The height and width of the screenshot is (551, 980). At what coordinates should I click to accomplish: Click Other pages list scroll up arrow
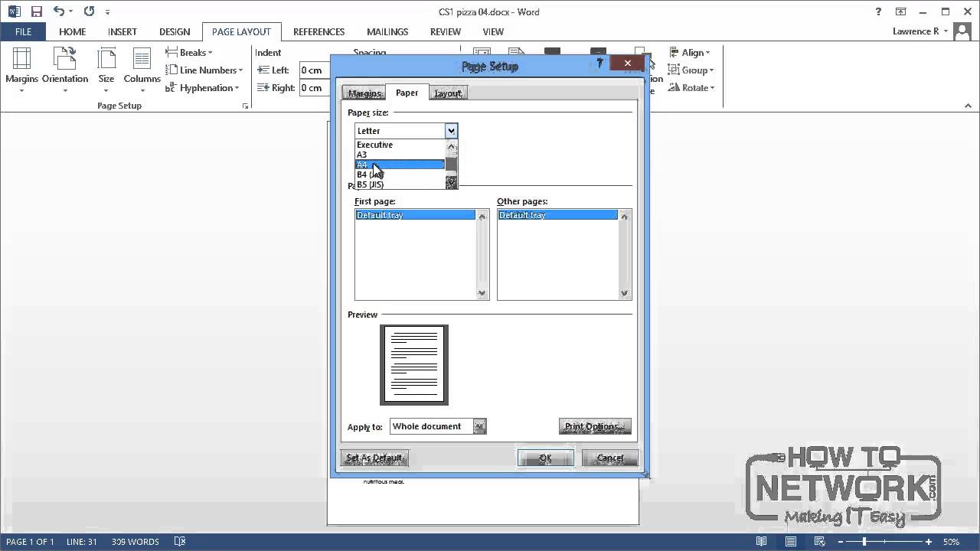pyautogui.click(x=624, y=217)
